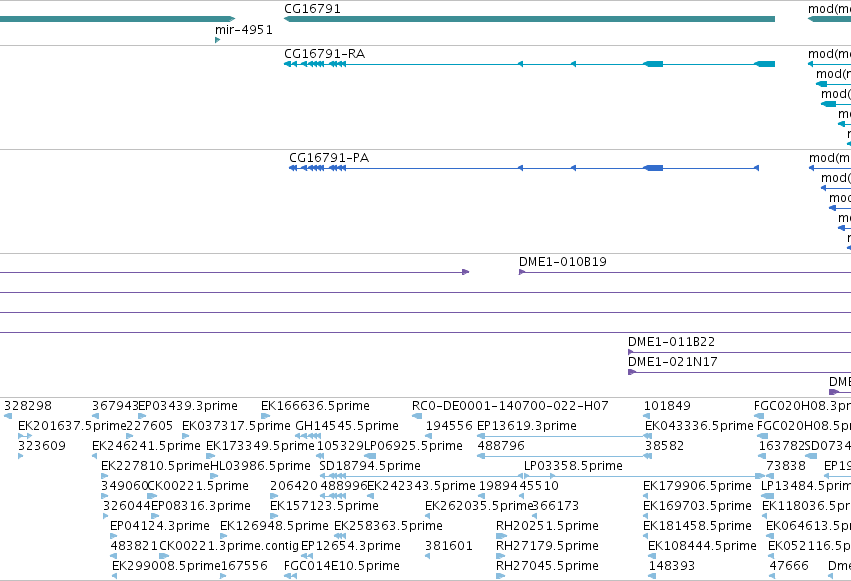
Task: Select the LP03358.5prime EST label
Action: click(573, 465)
